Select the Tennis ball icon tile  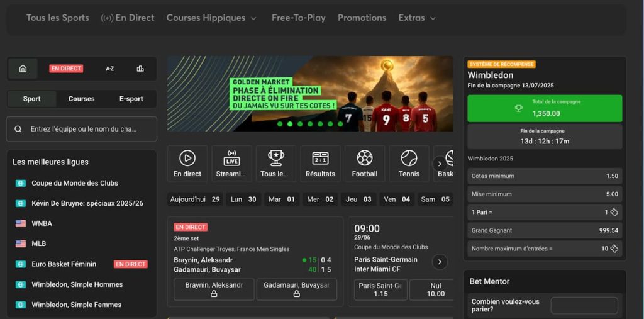tap(409, 164)
